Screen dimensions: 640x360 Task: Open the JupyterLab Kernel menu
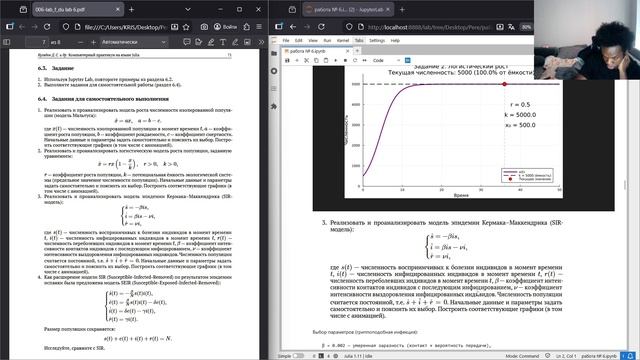click(343, 40)
